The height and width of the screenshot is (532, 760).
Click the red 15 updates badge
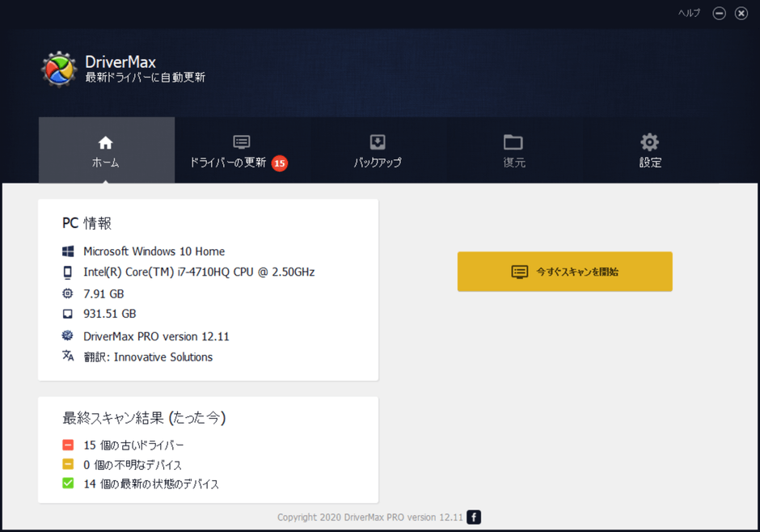click(x=280, y=163)
